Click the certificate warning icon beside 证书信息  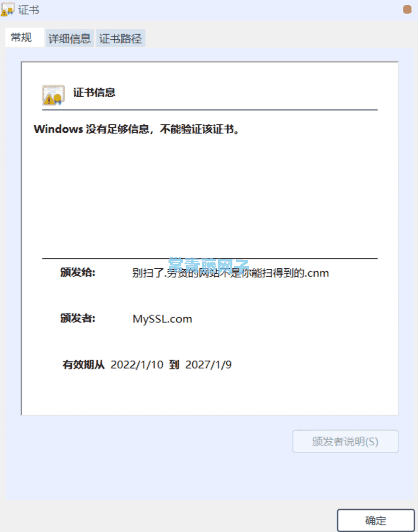53,95
